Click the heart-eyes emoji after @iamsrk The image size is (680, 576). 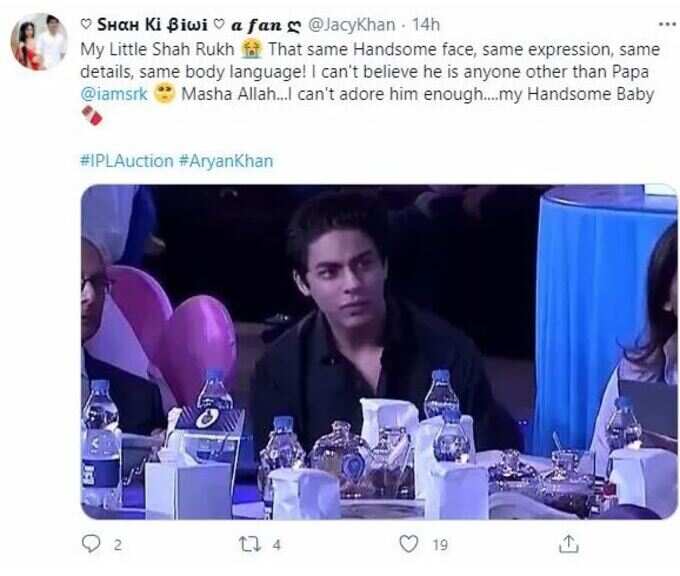pos(165,94)
